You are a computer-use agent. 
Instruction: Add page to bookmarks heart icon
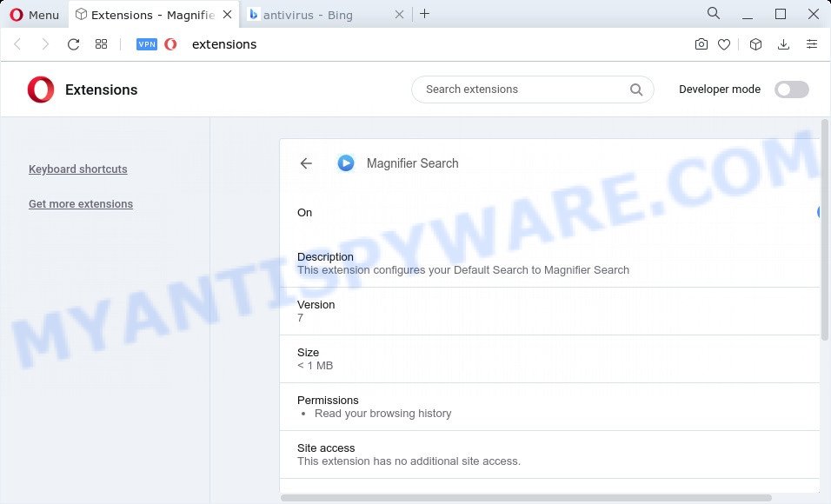(724, 44)
